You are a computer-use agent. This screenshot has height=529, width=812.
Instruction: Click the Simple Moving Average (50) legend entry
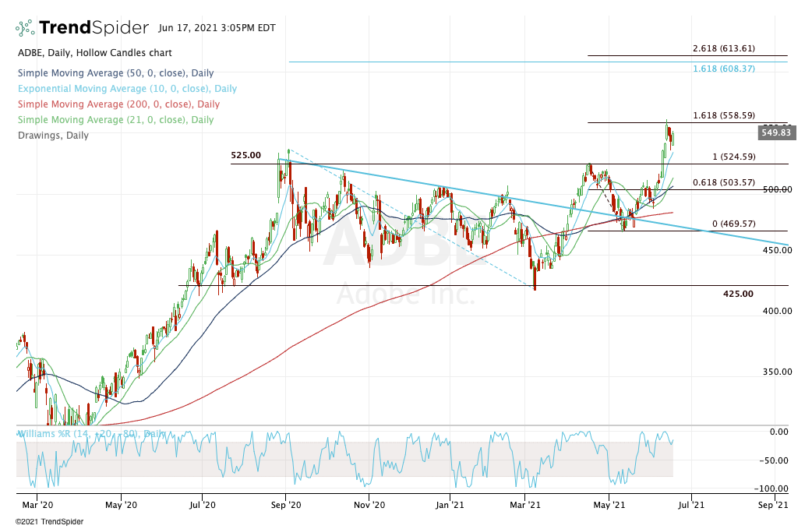tap(115, 73)
